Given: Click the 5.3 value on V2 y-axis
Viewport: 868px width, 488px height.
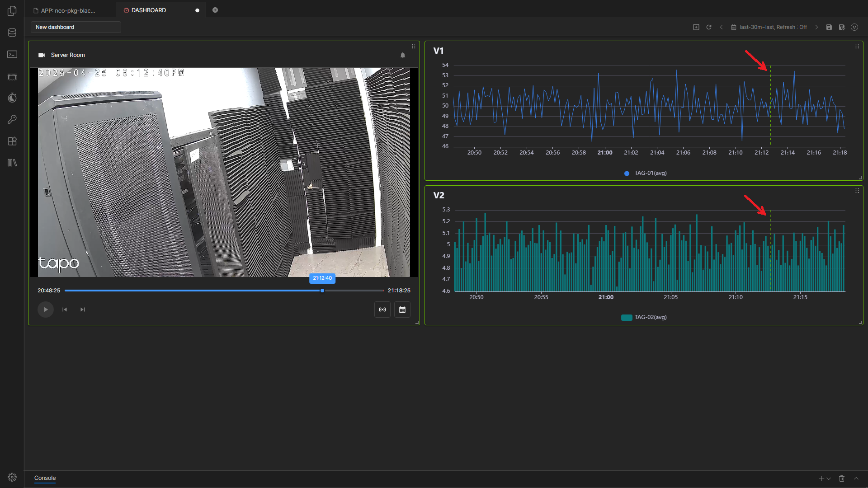Looking at the screenshot, I should (x=446, y=210).
